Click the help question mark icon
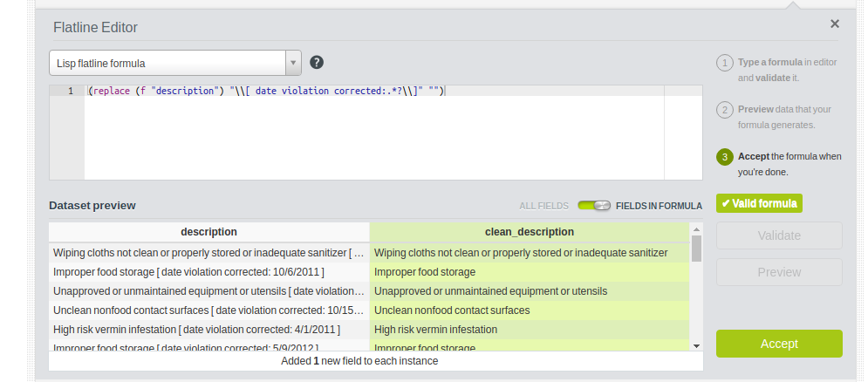Image resolution: width=868 pixels, height=382 pixels. click(318, 63)
